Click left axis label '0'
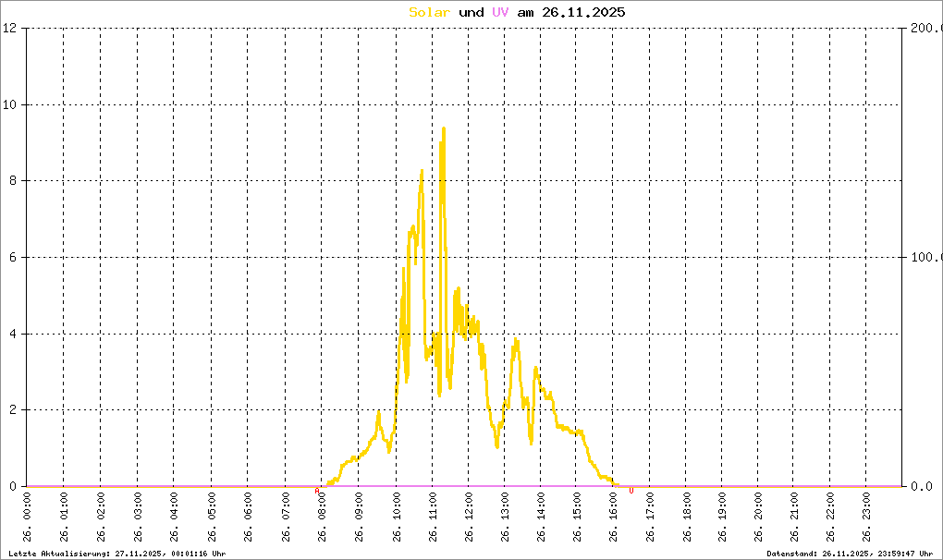Screen dimensions: 943x560 click(13, 486)
